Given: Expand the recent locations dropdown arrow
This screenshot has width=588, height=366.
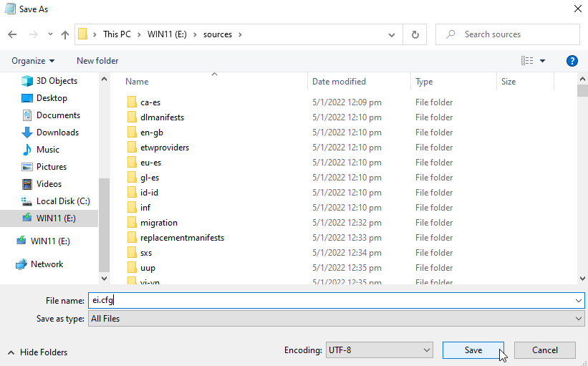Looking at the screenshot, I should [49, 34].
